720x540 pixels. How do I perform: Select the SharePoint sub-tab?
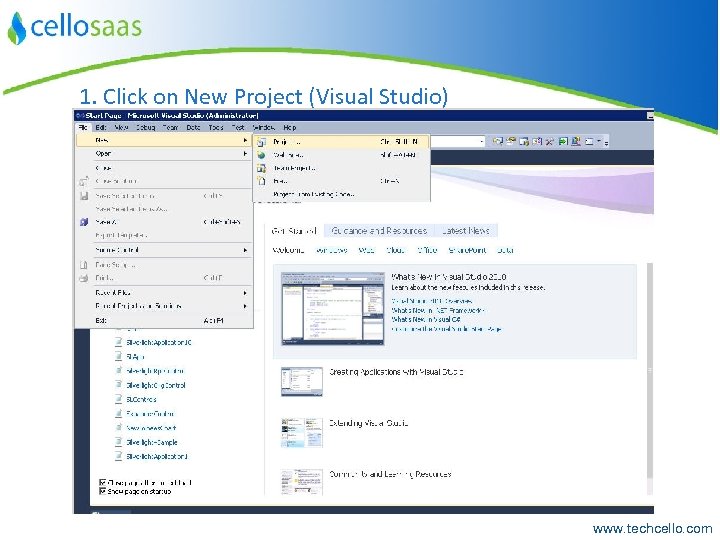tap(467, 250)
